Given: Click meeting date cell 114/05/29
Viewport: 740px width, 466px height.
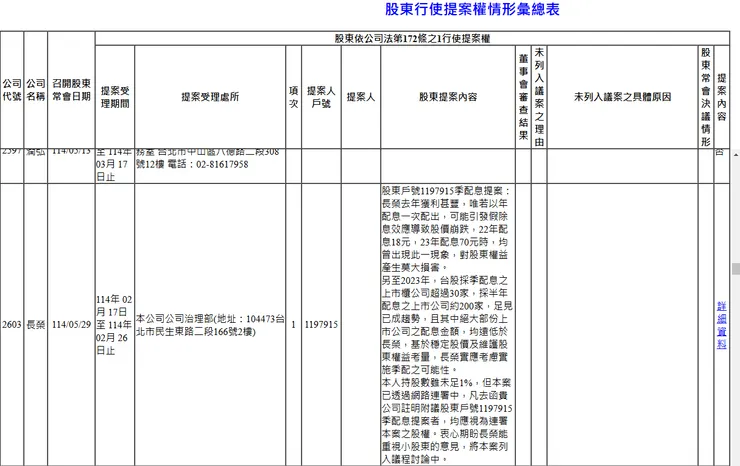Looking at the screenshot, I should (x=71, y=325).
